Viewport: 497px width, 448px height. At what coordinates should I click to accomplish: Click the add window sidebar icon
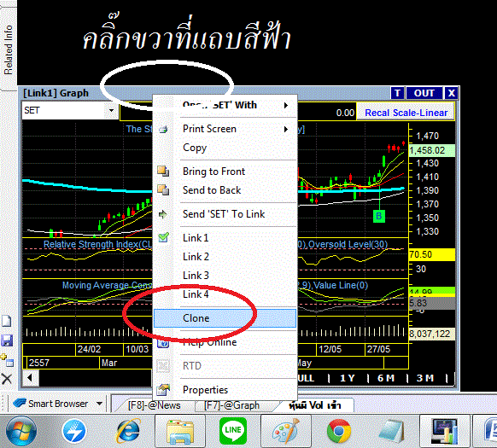click(x=7, y=360)
